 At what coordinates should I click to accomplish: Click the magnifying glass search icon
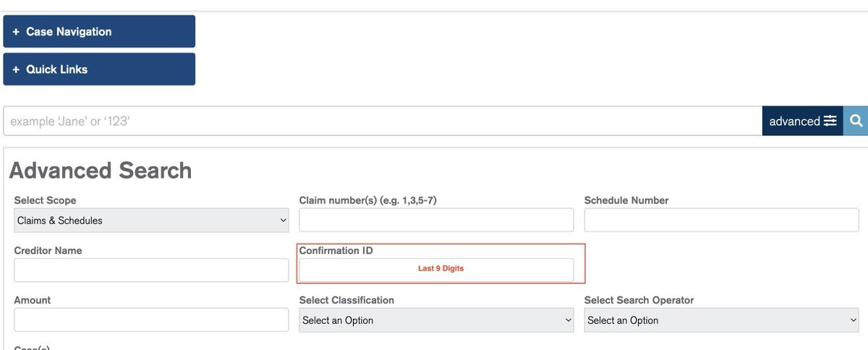pos(856,121)
